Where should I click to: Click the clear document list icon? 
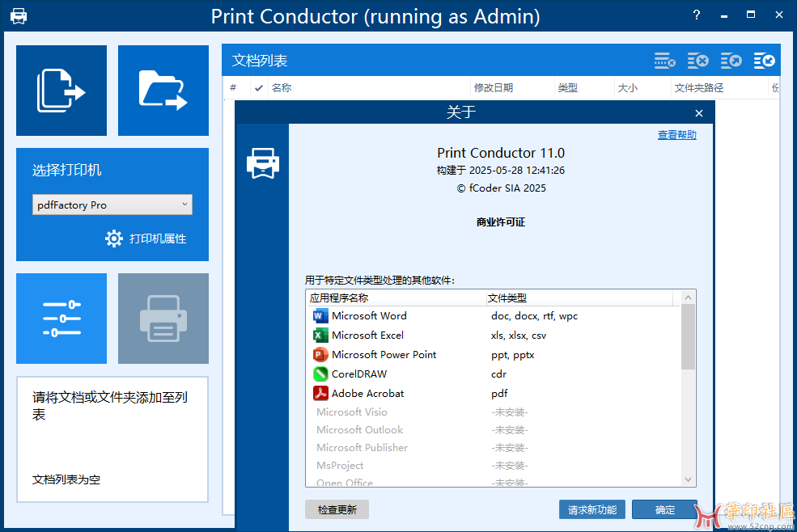pos(698,61)
